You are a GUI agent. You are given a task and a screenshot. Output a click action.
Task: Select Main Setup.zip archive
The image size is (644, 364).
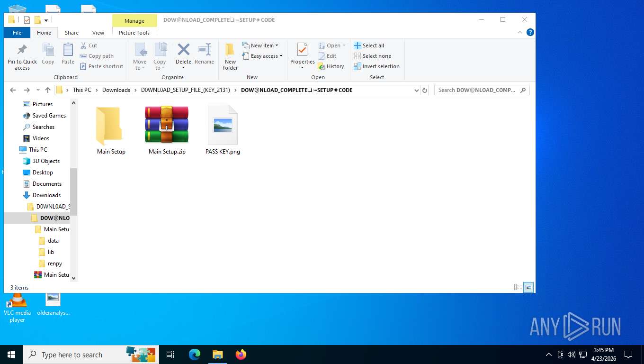167,130
